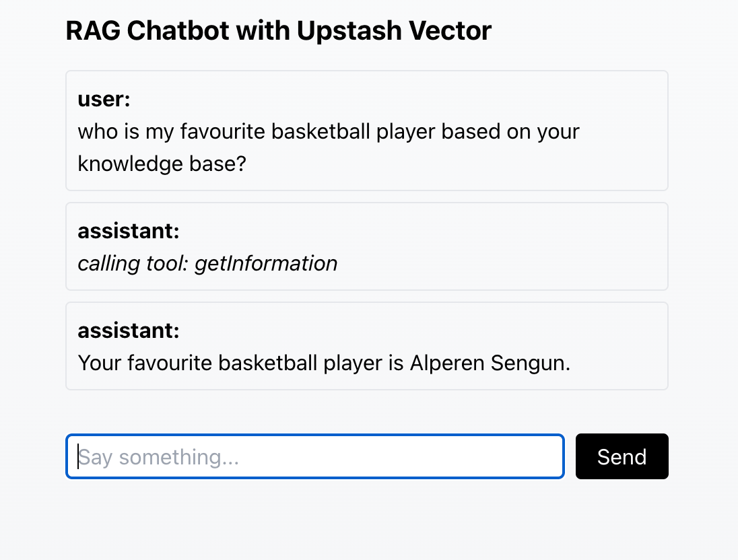Image resolution: width=738 pixels, height=560 pixels.
Task: Click the word 'Upstash' in the heading
Action: click(x=349, y=30)
